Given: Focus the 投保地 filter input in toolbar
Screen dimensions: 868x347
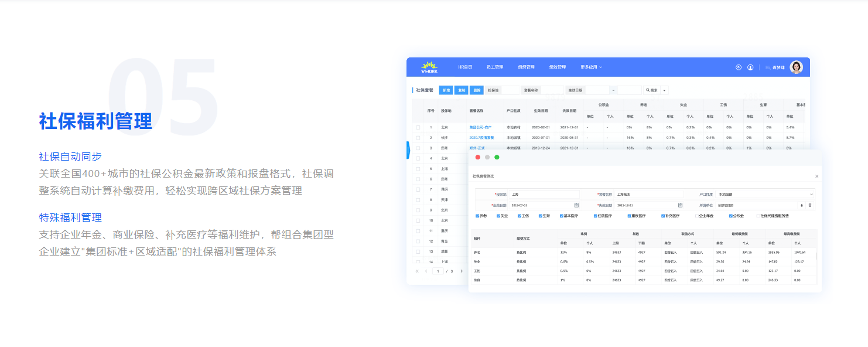Looking at the screenshot, I should click(510, 90).
